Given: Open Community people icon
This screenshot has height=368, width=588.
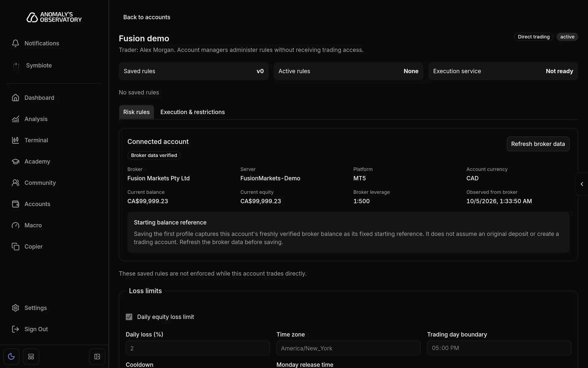Looking at the screenshot, I should 16,183.
